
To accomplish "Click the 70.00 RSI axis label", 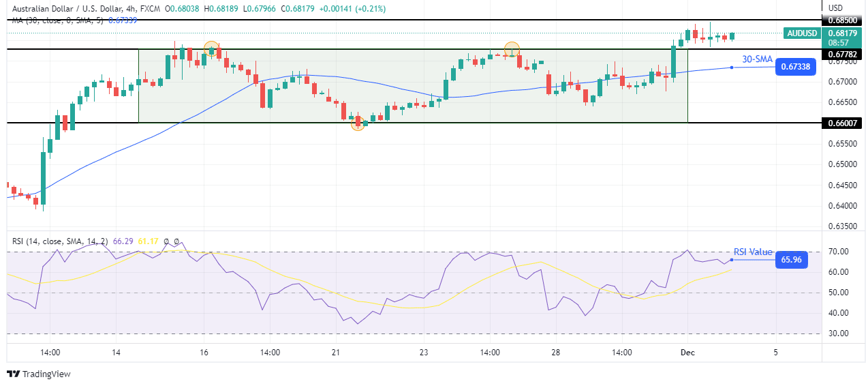I will click(x=838, y=252).
